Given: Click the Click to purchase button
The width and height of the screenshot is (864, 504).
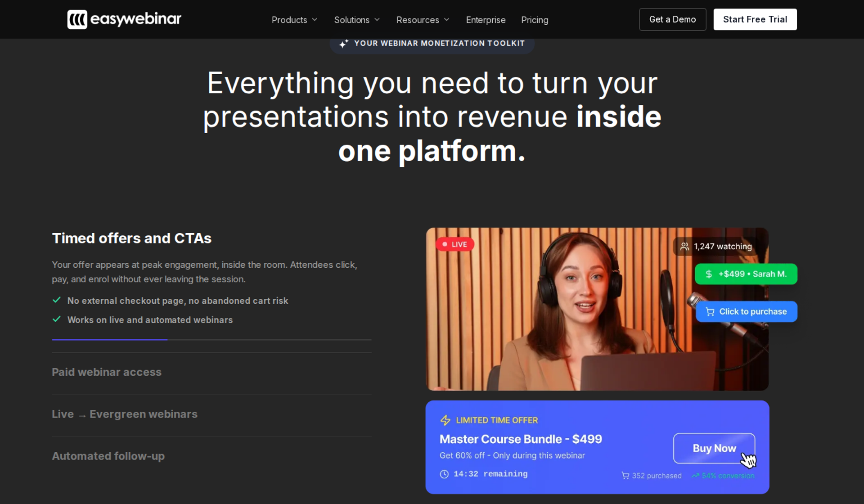Looking at the screenshot, I should [x=746, y=312].
